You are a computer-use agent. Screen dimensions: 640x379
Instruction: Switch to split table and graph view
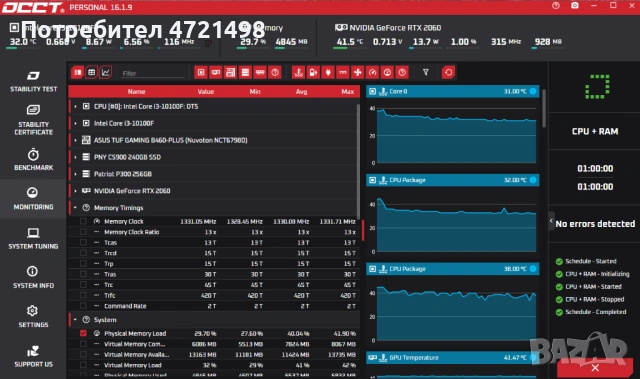point(77,73)
